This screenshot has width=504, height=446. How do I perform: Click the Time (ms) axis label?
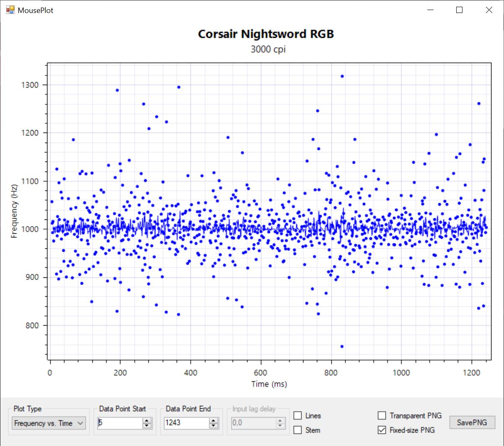coord(269,384)
